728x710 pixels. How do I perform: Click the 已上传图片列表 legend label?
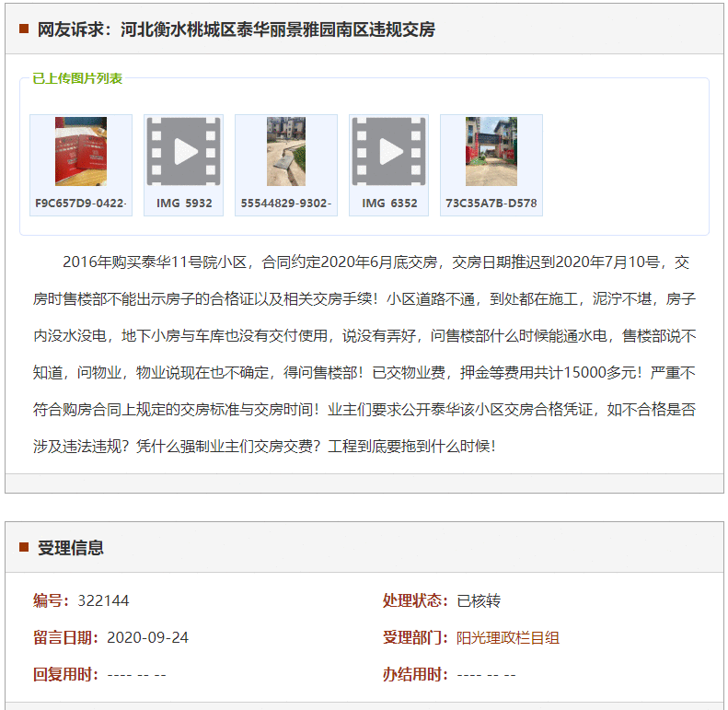click(77, 78)
